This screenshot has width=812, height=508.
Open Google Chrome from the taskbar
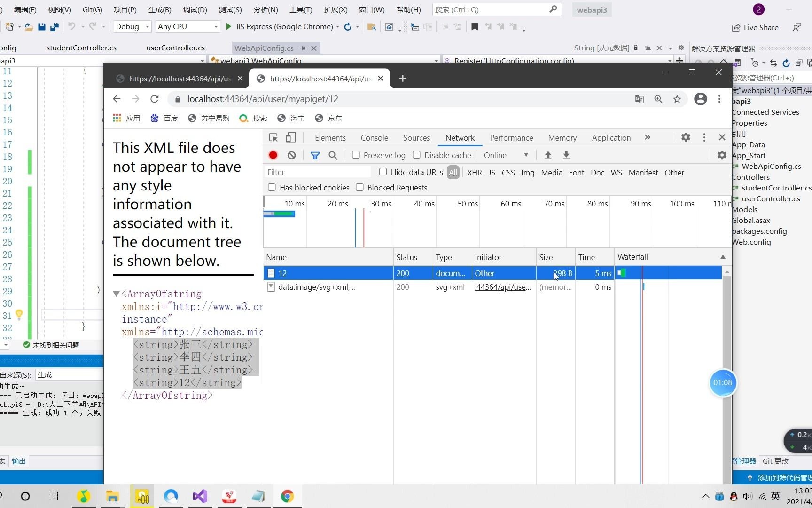tap(287, 496)
